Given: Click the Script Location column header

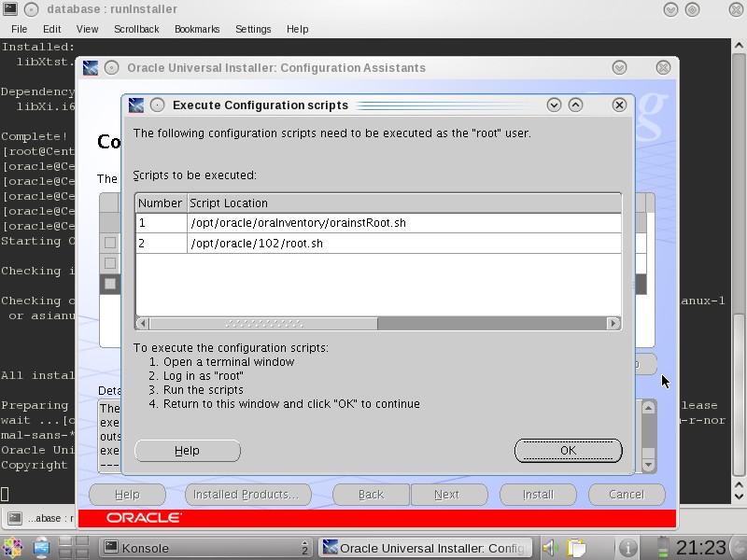Looking at the screenshot, I should [x=404, y=203].
